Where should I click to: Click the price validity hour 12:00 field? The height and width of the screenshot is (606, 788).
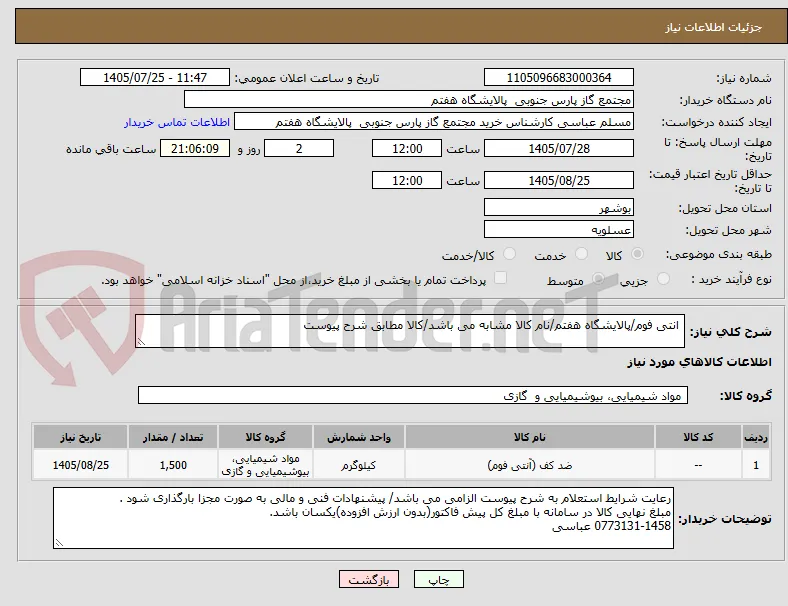407,180
